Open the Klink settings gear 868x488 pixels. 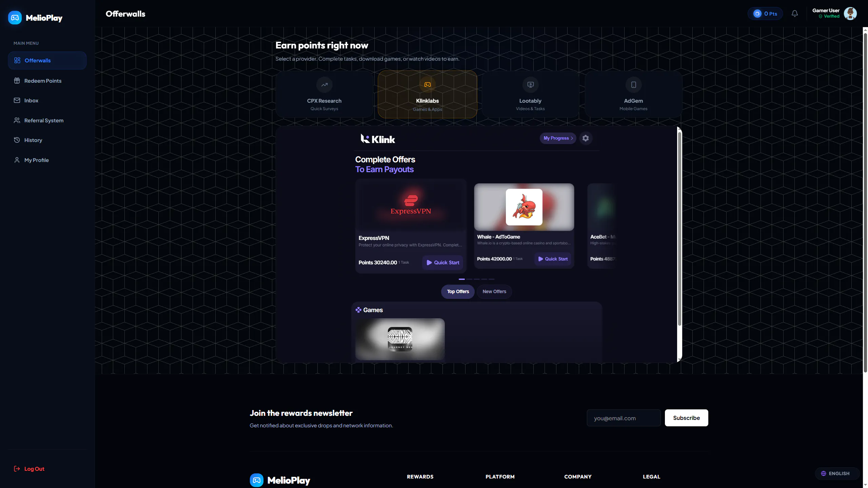coord(586,138)
